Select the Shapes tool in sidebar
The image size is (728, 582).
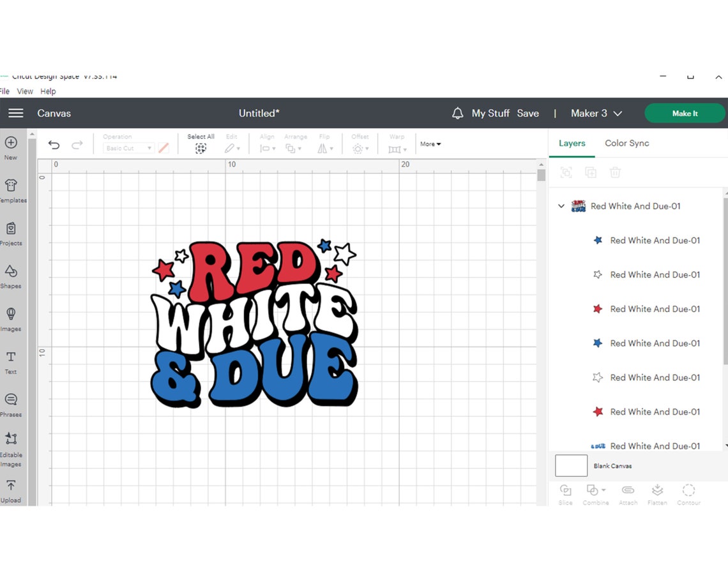(x=11, y=271)
